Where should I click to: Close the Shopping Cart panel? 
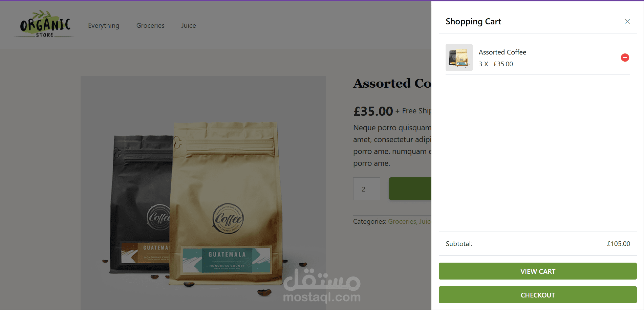pos(627,21)
